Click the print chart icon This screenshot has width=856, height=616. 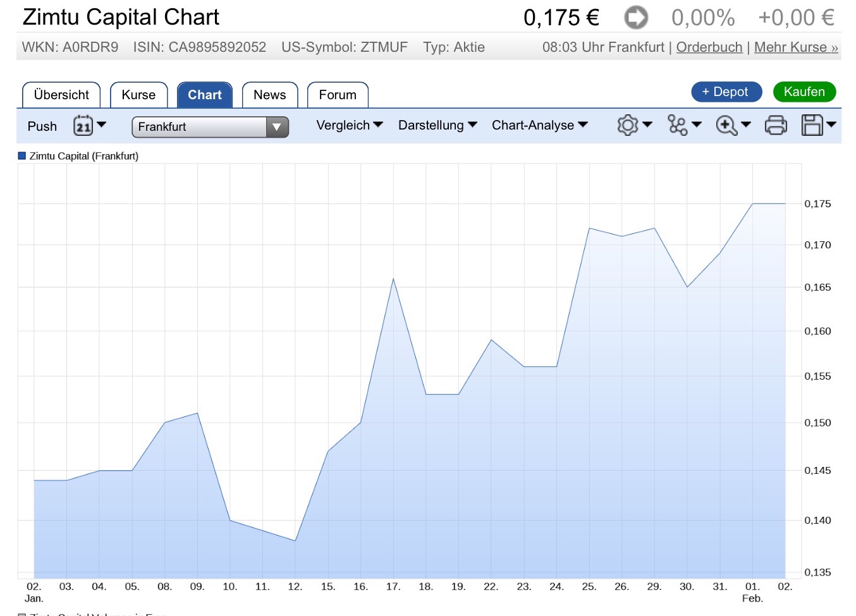click(x=776, y=125)
